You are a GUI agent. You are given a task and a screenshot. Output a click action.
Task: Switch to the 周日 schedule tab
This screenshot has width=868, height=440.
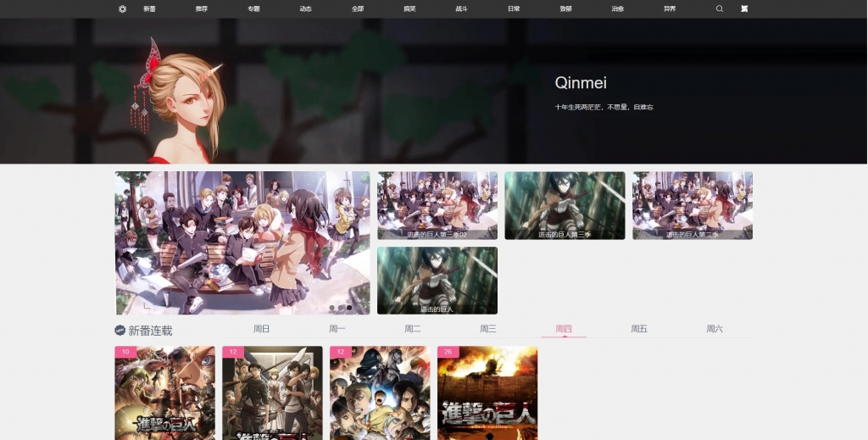click(261, 329)
